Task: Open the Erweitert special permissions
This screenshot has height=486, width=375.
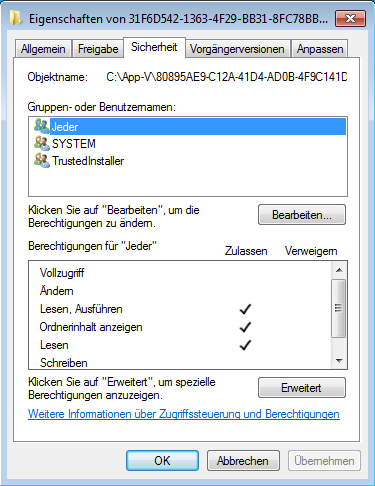Action: (x=302, y=388)
